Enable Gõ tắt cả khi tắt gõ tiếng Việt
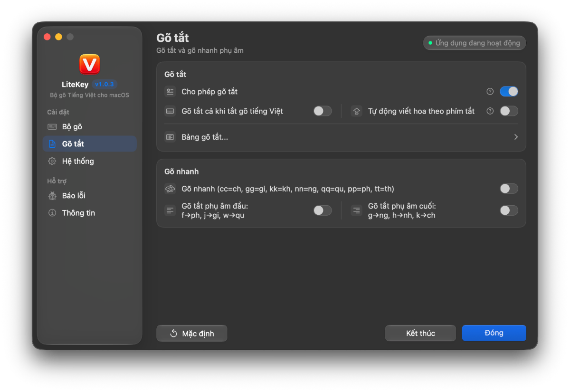 point(323,111)
